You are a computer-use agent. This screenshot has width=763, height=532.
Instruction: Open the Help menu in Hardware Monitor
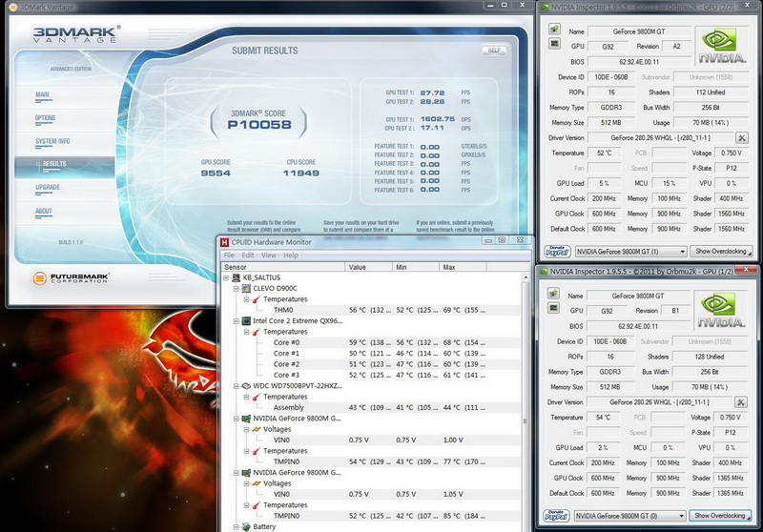click(x=291, y=256)
